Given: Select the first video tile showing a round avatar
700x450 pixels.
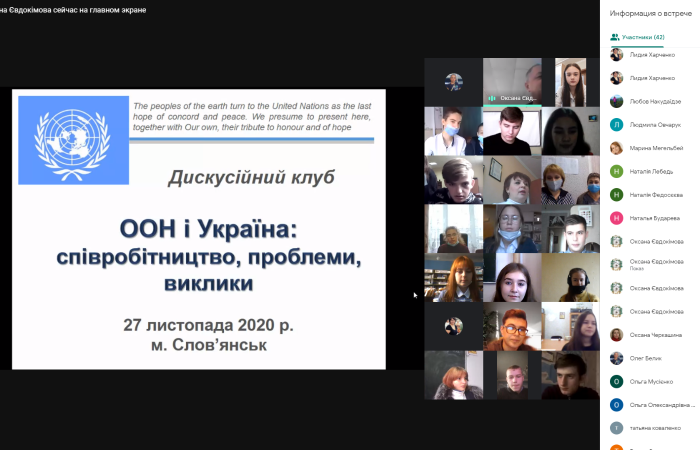Looking at the screenshot, I should click(453, 81).
